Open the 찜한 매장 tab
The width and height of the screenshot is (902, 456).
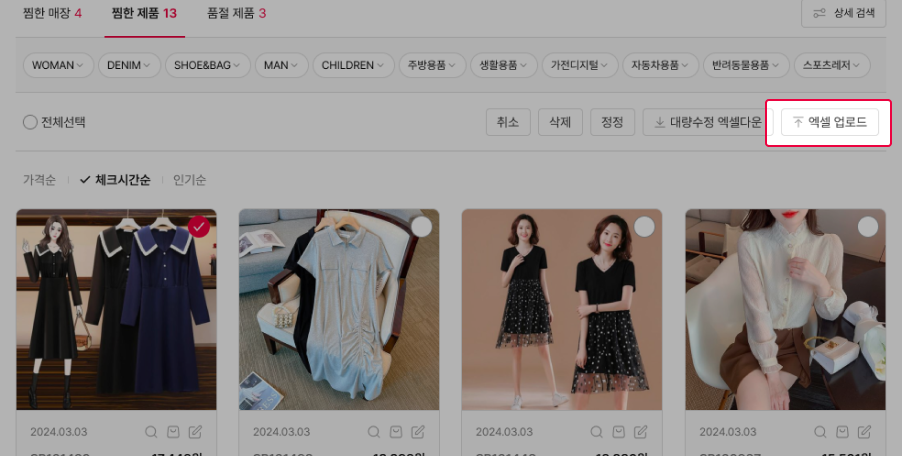(x=52, y=13)
